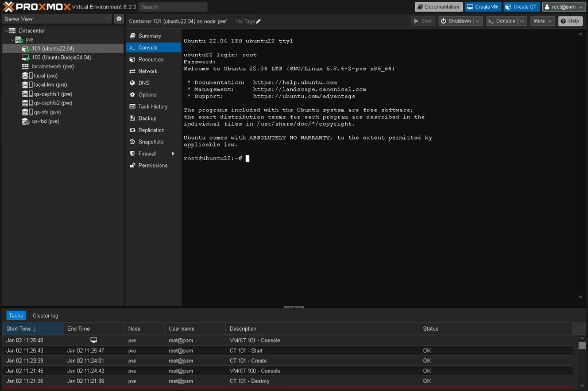The image size is (588, 391).
Task: Click the Create VM button
Action: 482,7
